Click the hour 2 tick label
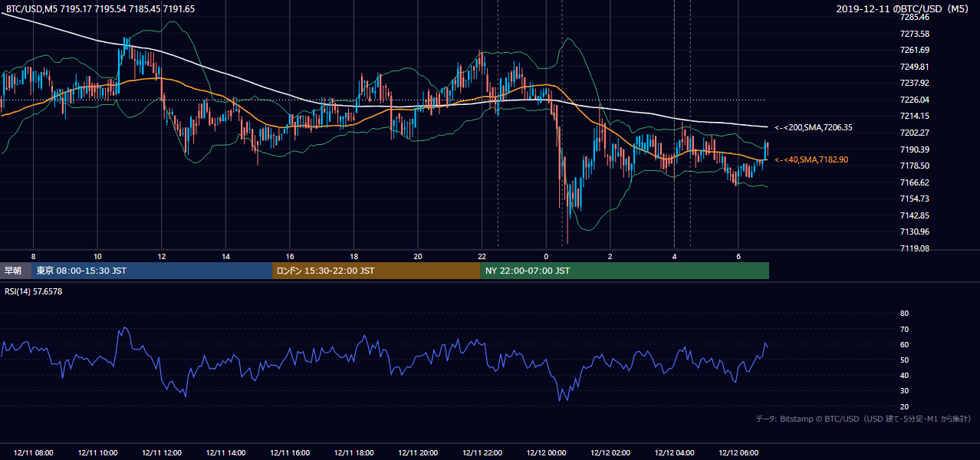This screenshot has width=980, height=460. (610, 256)
